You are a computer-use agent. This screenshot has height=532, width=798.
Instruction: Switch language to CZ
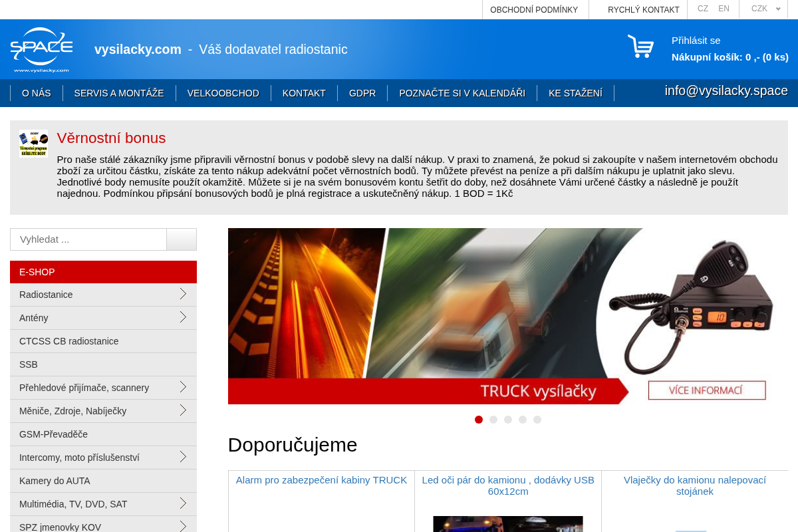pos(703,9)
